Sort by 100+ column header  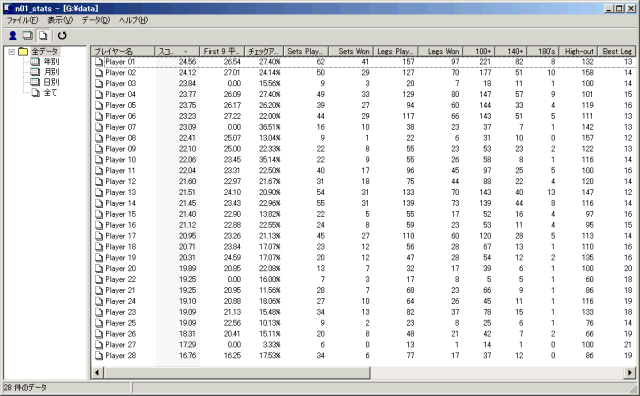479,51
